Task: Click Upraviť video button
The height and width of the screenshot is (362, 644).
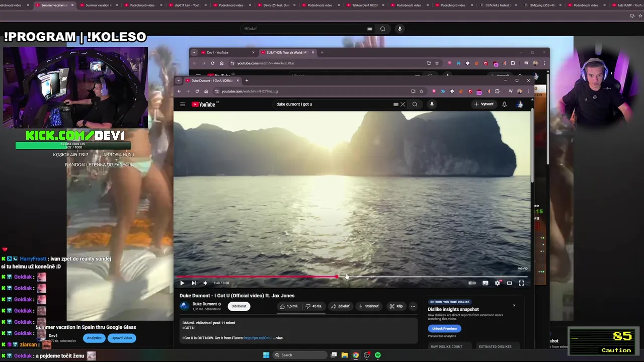Action: tap(121, 338)
